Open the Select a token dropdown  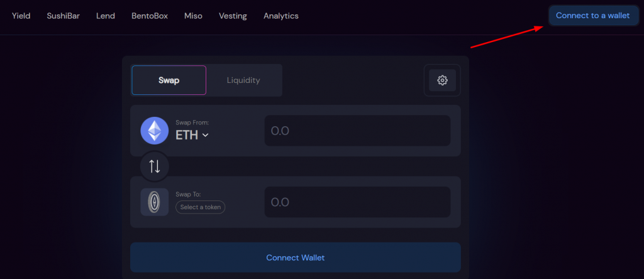(200, 207)
